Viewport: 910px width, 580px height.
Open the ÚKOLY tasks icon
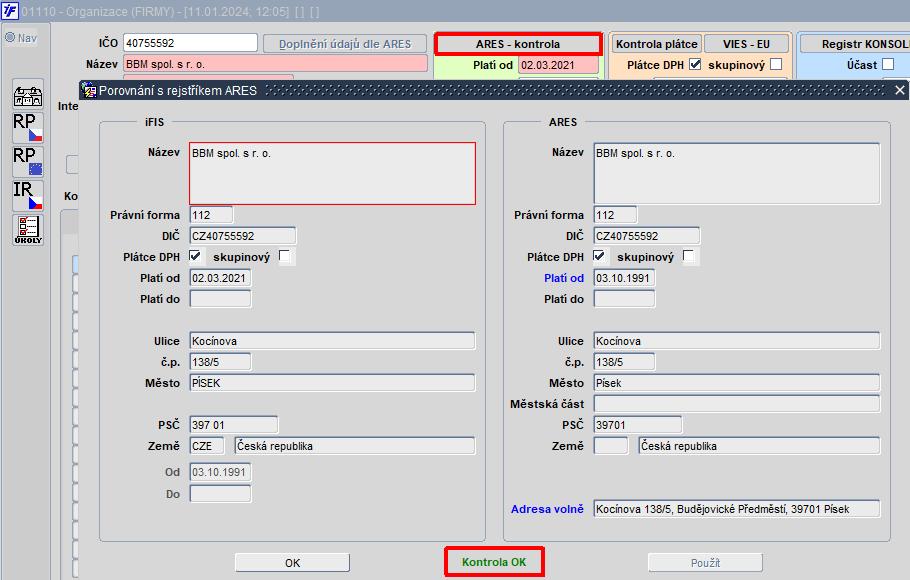pyautogui.click(x=28, y=230)
